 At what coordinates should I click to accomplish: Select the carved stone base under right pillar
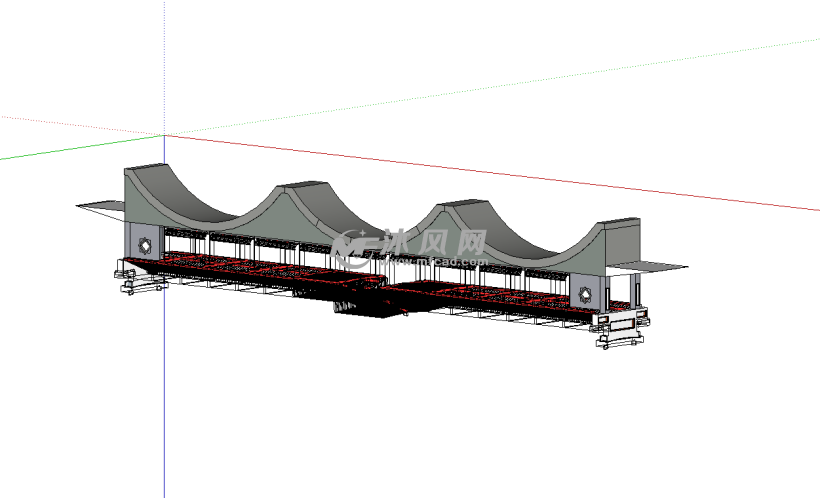coord(621,331)
